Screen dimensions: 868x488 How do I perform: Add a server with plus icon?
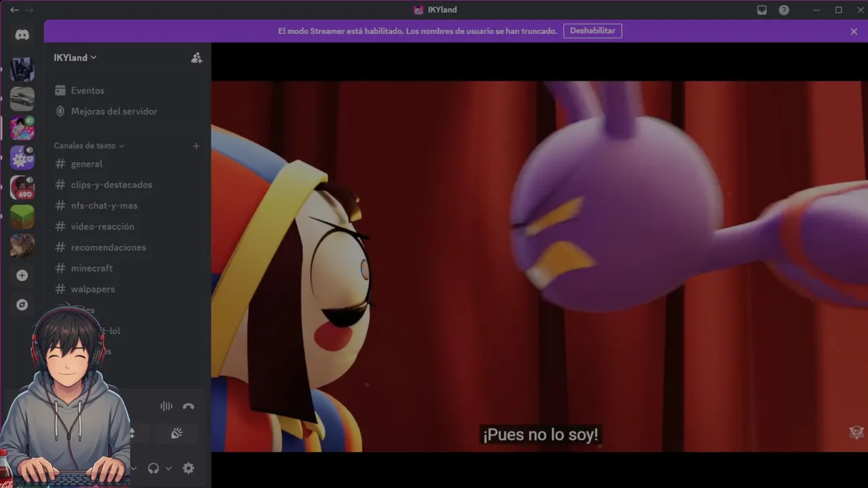coord(22,276)
